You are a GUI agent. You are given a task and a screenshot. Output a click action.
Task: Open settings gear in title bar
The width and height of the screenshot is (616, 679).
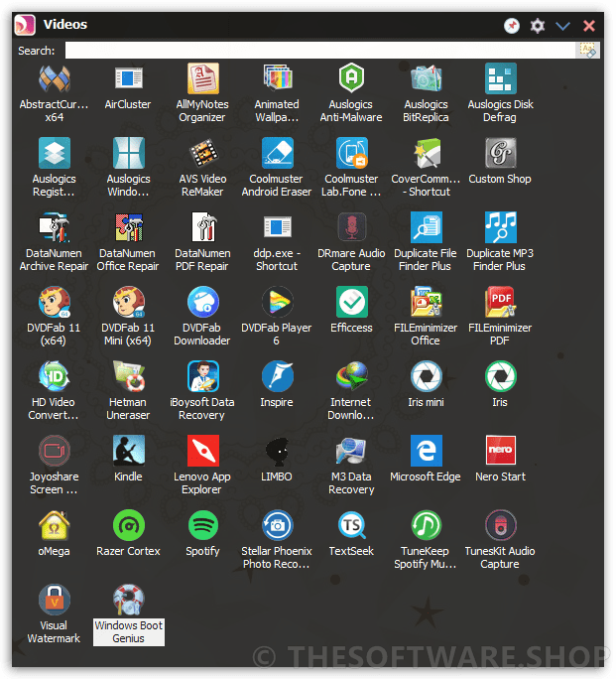[x=538, y=26]
